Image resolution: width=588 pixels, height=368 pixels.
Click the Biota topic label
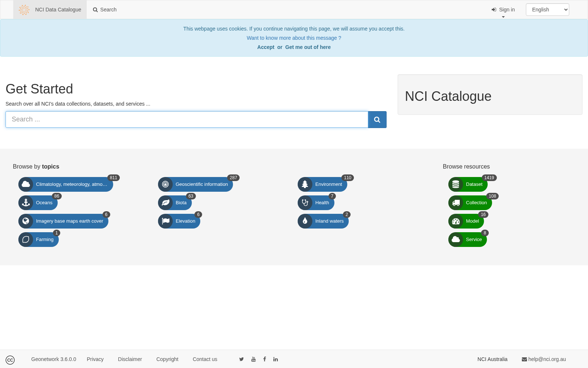point(181,203)
